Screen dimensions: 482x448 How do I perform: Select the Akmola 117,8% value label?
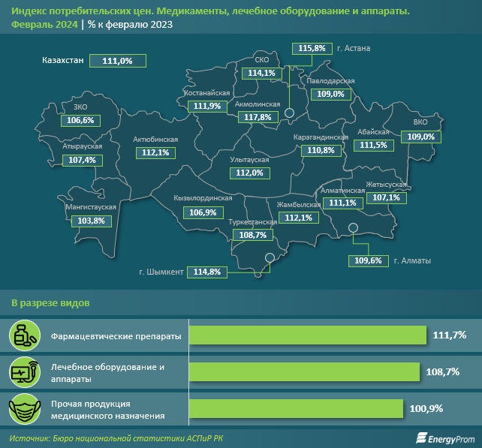tap(258, 117)
